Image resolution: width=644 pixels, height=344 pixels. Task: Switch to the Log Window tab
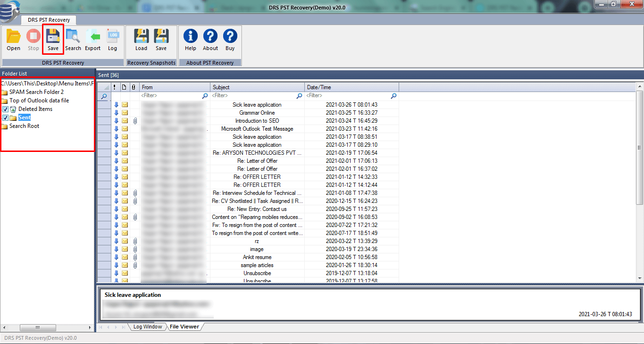pyautogui.click(x=147, y=327)
